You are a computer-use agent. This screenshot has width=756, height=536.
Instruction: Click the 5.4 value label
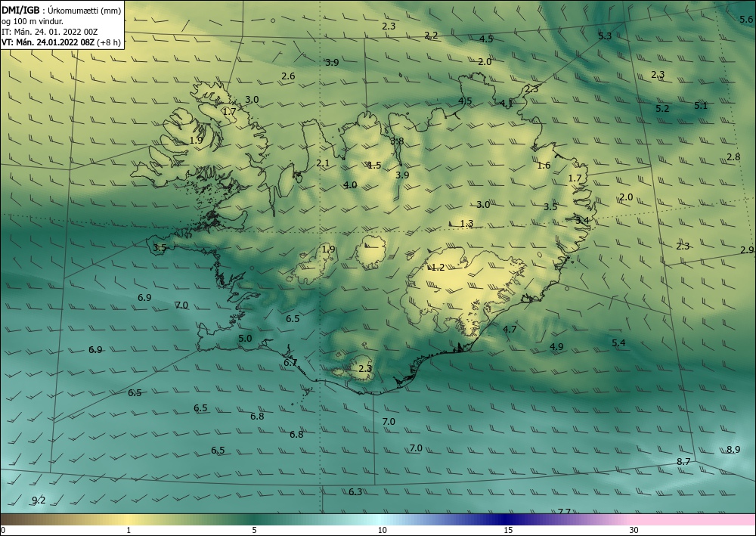tap(618, 342)
